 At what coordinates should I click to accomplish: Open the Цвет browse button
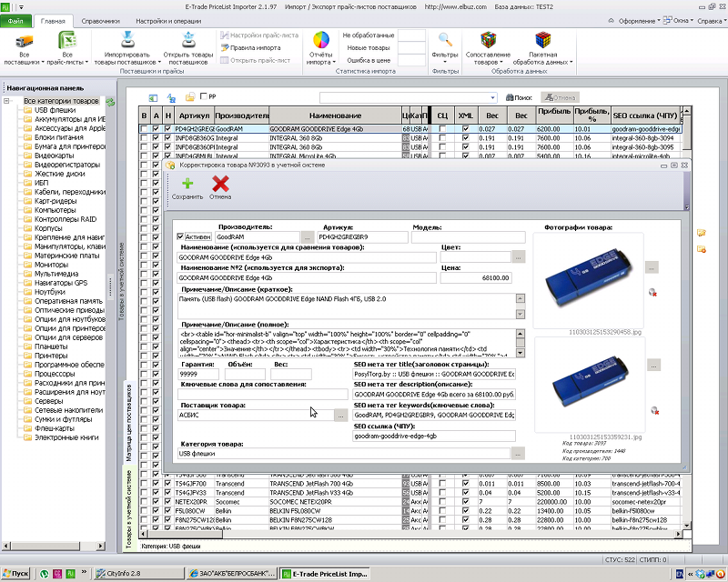[519, 256]
